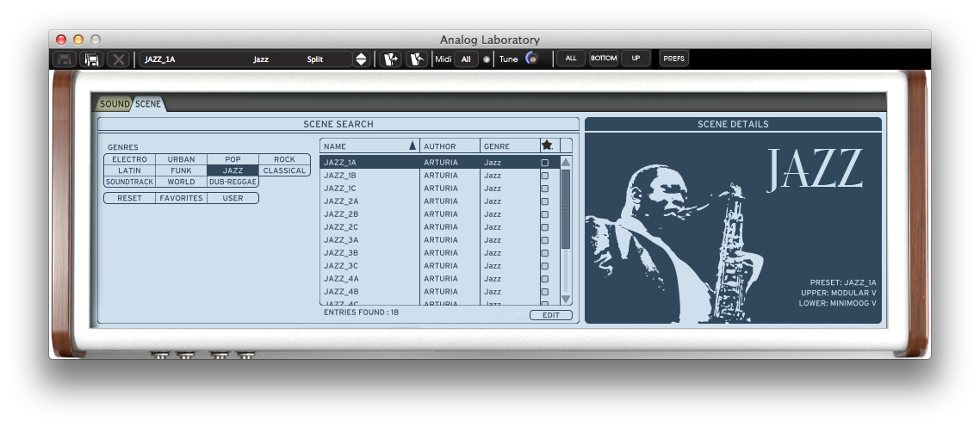980x427 pixels.
Task: Sort list by GENRE column header
Action: [509, 146]
